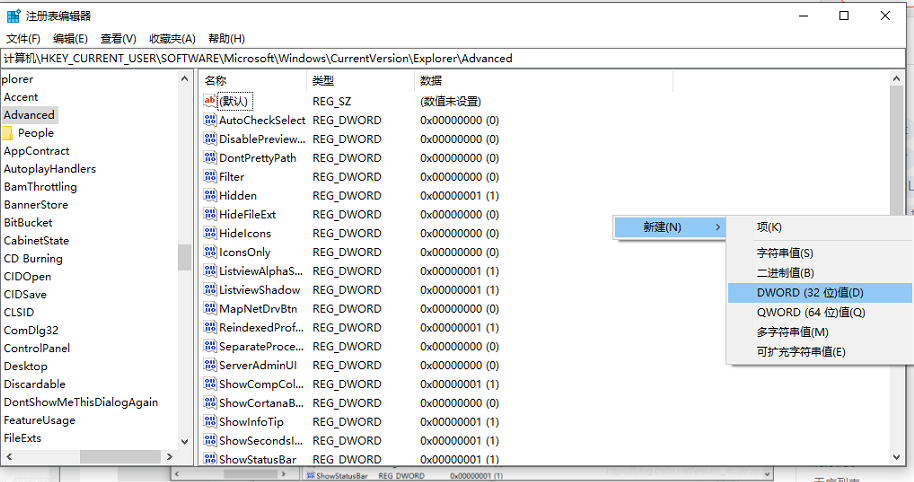Viewport: 914px width, 482px height.
Task: Click the DisablePreview DWORD icon
Action: click(x=210, y=139)
